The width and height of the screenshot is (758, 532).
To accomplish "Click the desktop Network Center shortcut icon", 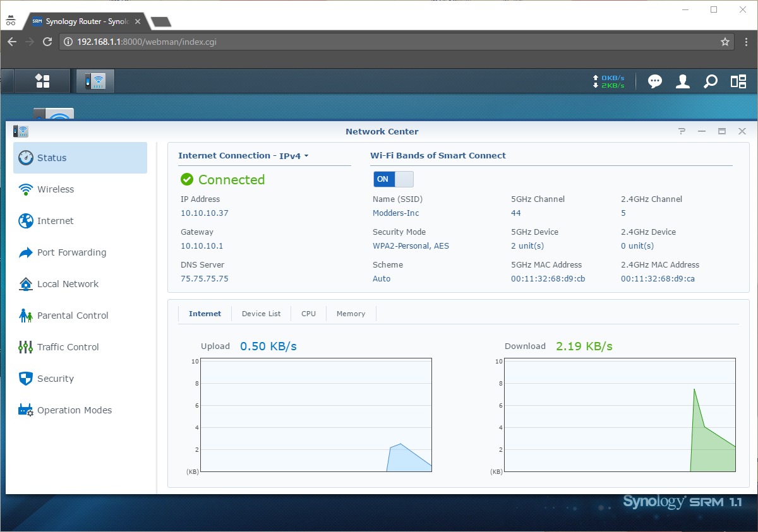I will pyautogui.click(x=54, y=115).
